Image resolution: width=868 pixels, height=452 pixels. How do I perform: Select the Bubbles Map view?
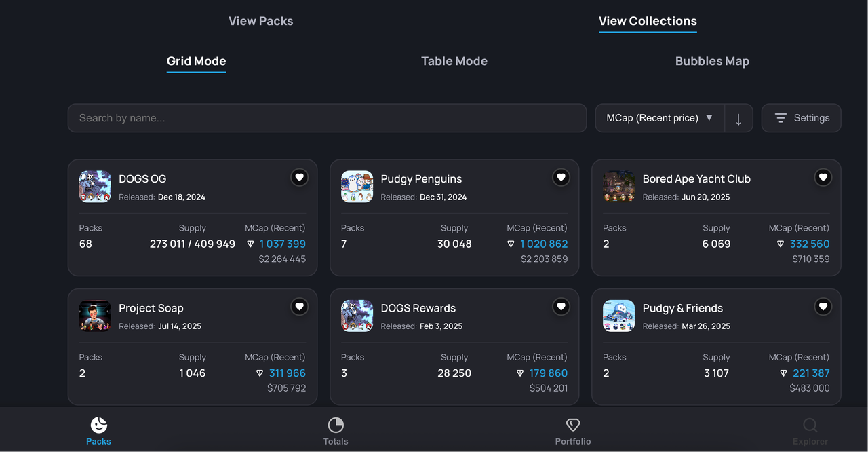[x=712, y=61]
